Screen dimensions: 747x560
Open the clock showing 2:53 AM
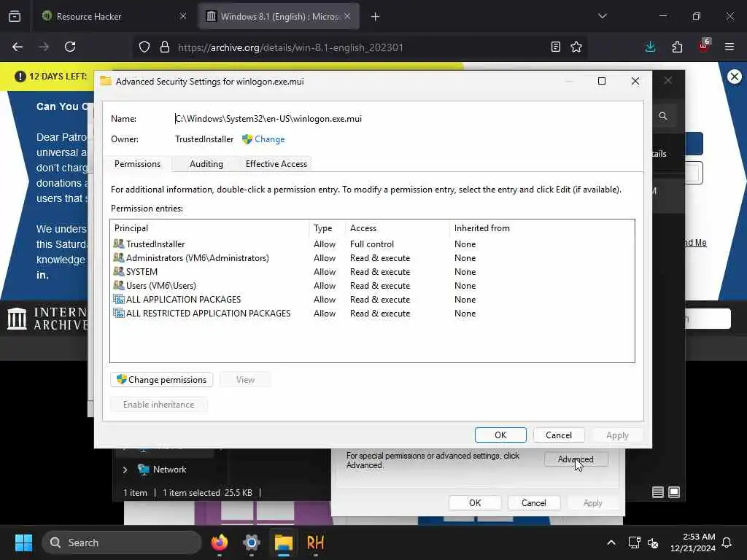693,542
